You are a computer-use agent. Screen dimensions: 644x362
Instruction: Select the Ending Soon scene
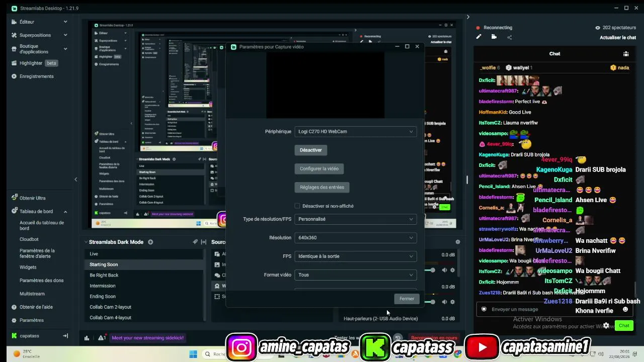pyautogui.click(x=144, y=297)
